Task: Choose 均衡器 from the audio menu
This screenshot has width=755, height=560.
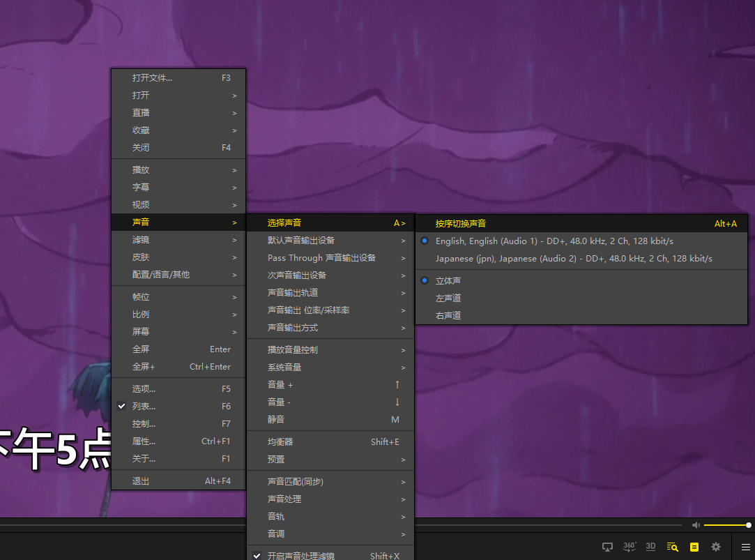Action: point(280,442)
